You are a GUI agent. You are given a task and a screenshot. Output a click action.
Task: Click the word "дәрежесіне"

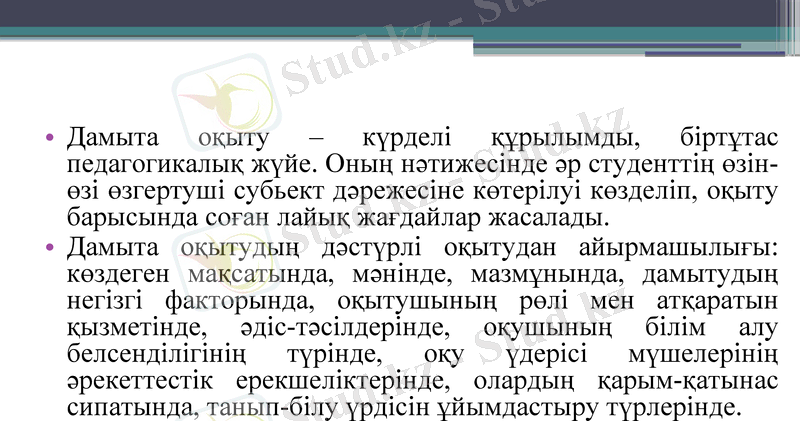398,191
